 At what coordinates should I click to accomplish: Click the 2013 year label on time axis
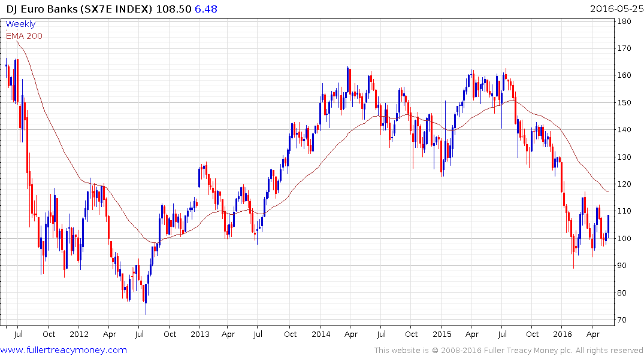(x=200, y=334)
